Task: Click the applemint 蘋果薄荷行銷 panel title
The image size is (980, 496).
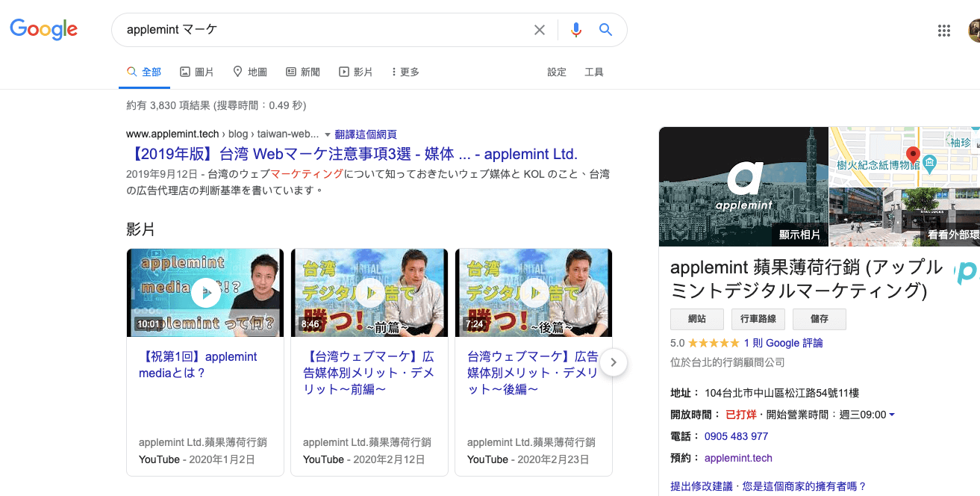Action: coord(806,279)
